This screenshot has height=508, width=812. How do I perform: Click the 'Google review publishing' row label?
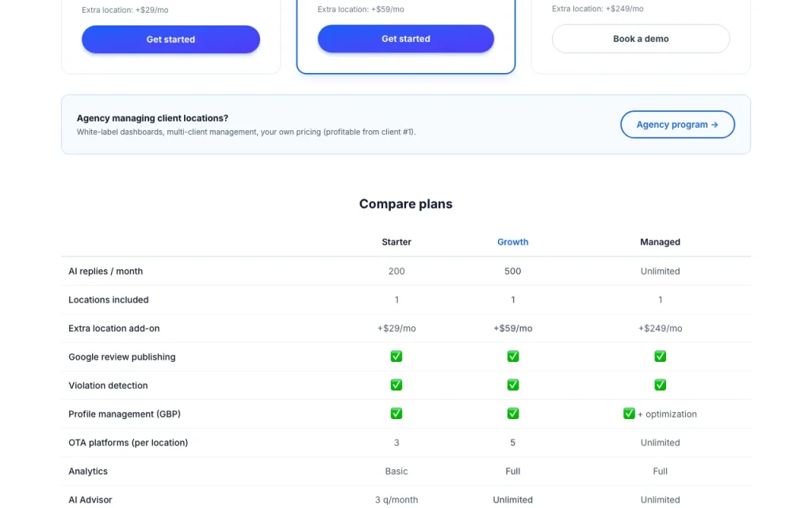(121, 356)
